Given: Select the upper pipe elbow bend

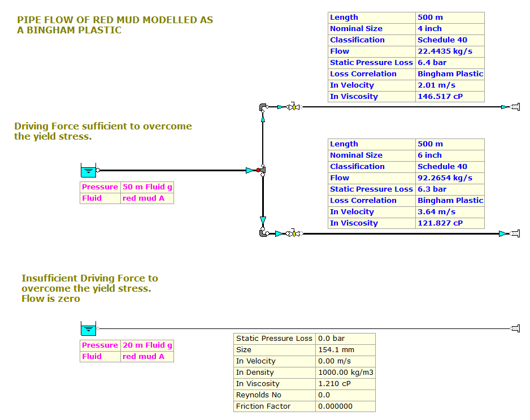Looking at the screenshot, I should (263, 107).
